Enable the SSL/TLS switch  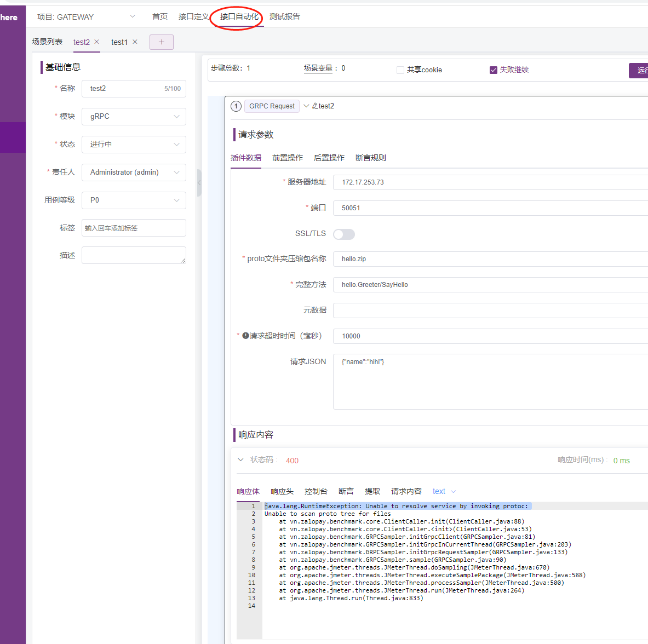(344, 234)
